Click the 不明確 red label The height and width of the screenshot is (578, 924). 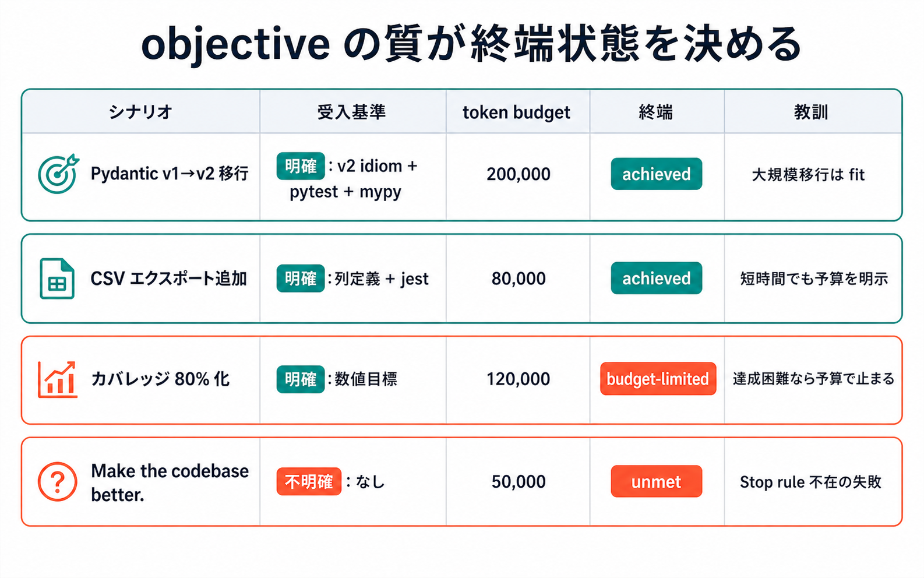[x=309, y=481]
